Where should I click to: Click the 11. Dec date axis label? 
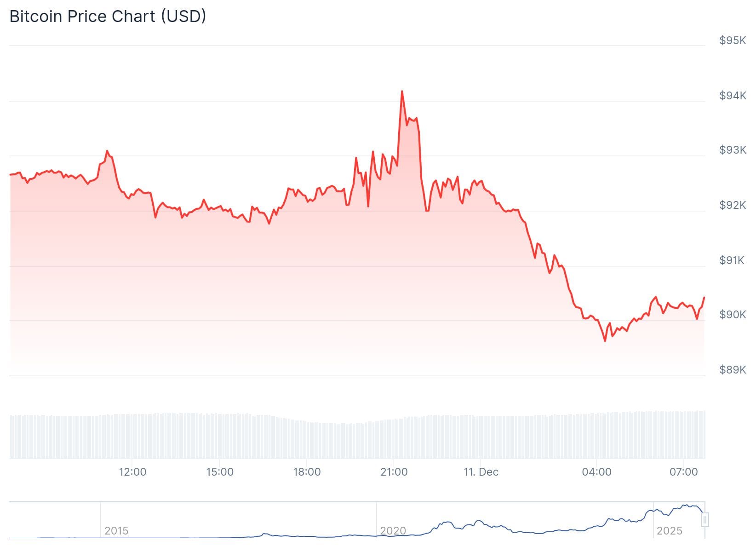(x=481, y=472)
